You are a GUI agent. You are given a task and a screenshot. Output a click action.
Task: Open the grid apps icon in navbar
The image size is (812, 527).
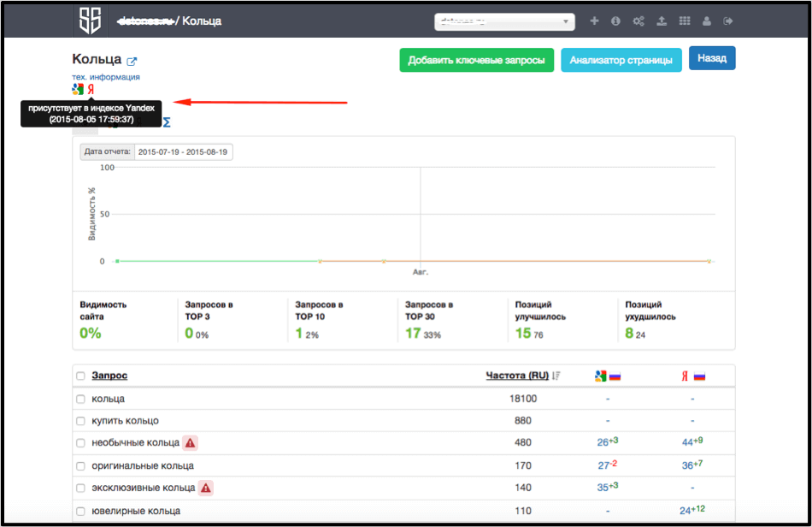pos(684,21)
